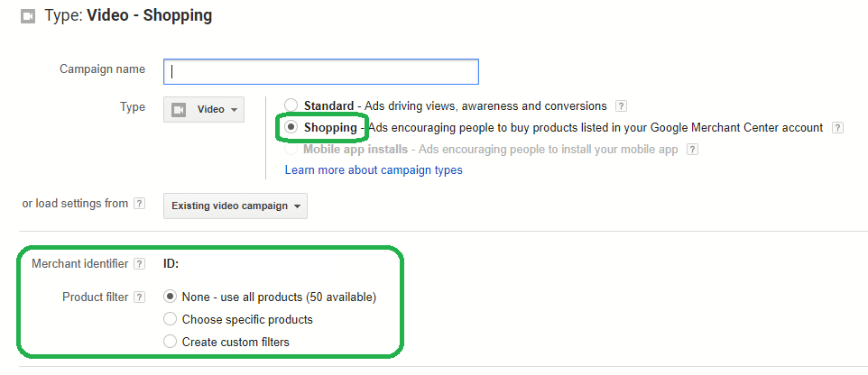The image size is (868, 375).
Task: Click the 'Type: Video - Shopping' heading text
Action: tap(128, 16)
